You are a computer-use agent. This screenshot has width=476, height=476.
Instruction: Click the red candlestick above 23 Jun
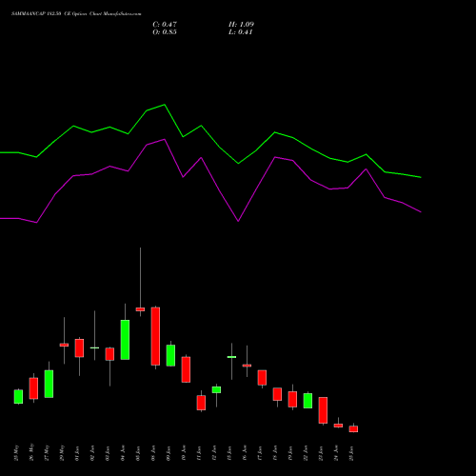tap(323, 410)
